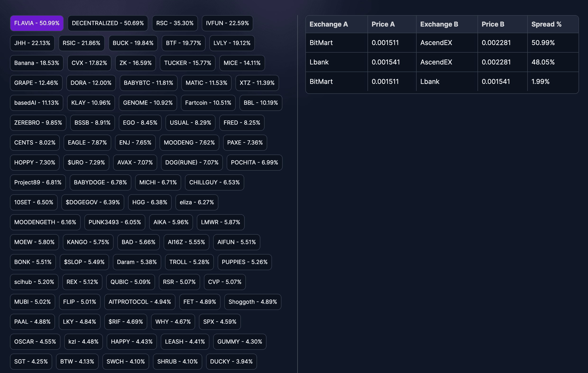Image resolution: width=588 pixels, height=373 pixels.
Task: Sort by the Exchange A column header
Action: point(329,24)
